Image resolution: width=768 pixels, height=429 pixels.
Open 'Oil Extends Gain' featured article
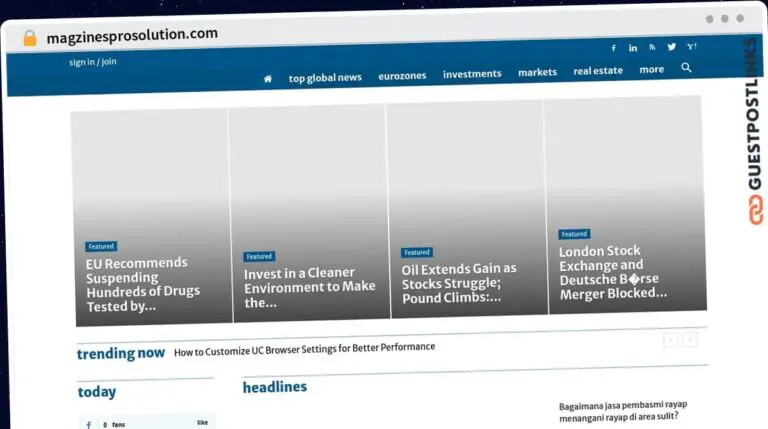(x=459, y=283)
